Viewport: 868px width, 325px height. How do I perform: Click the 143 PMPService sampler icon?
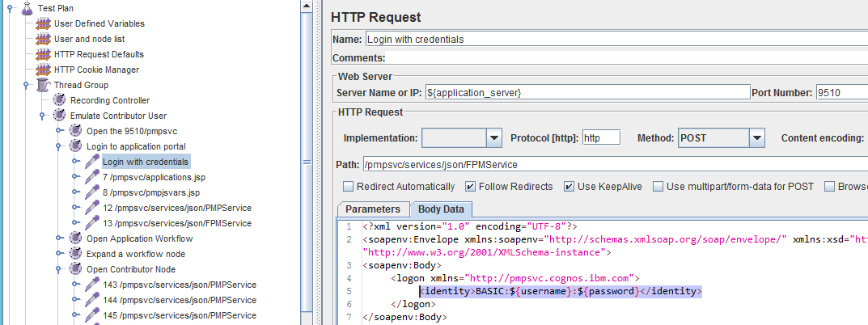[92, 285]
